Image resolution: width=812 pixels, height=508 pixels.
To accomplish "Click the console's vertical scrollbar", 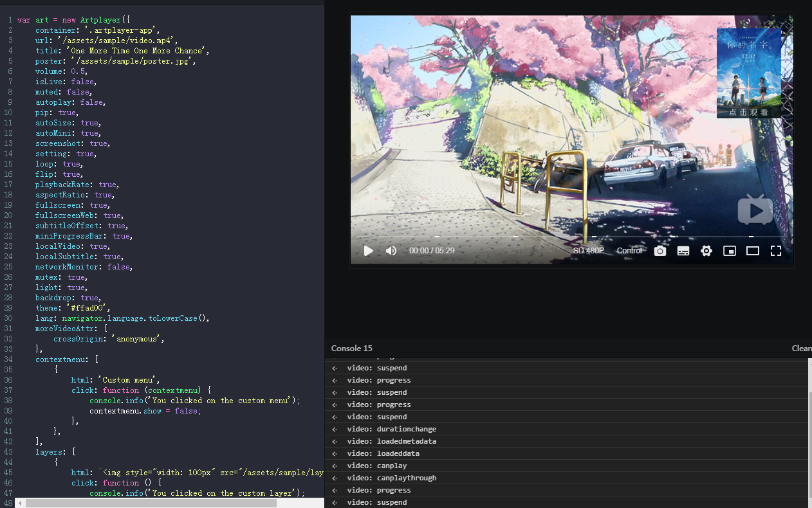I will click(x=809, y=444).
